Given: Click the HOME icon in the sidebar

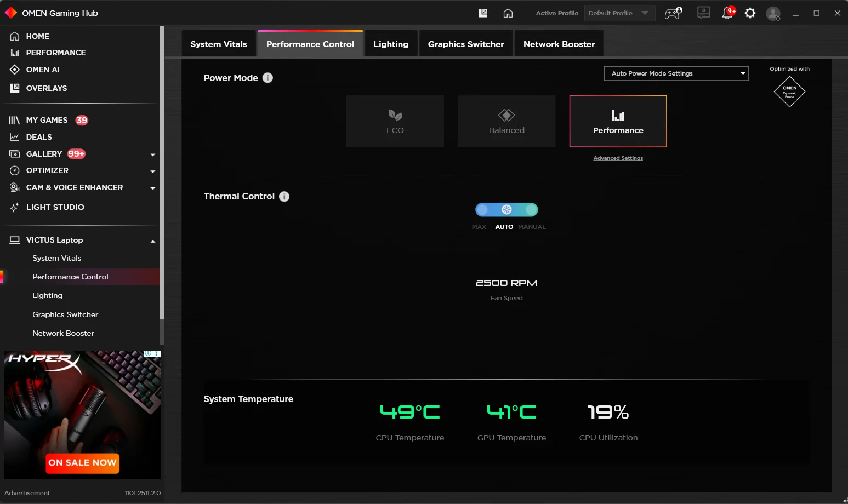Looking at the screenshot, I should [x=15, y=36].
